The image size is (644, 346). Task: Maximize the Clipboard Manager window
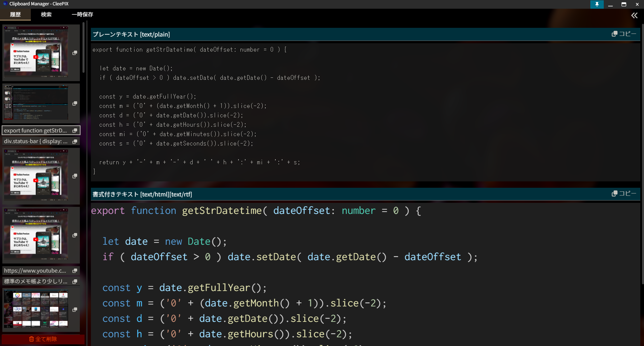coord(624,4)
